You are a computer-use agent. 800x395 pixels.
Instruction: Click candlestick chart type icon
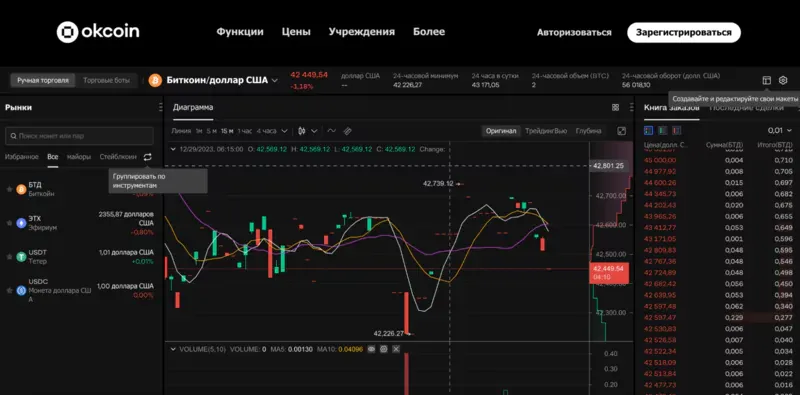pos(302,131)
